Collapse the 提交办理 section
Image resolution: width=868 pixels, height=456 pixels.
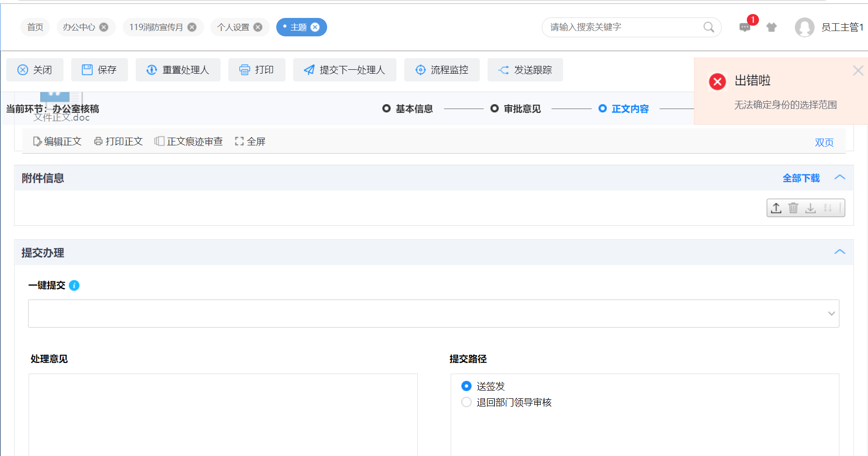(x=840, y=252)
